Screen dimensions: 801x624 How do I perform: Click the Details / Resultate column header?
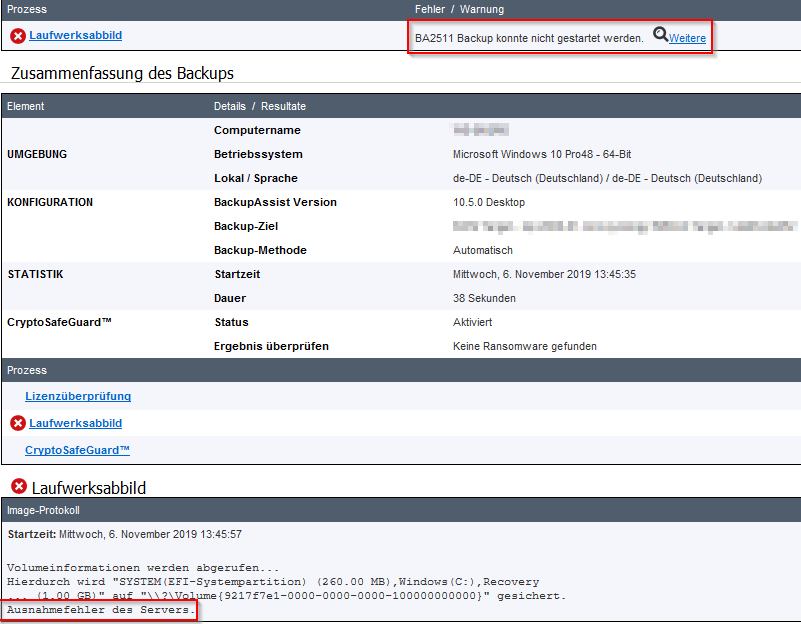coord(260,106)
